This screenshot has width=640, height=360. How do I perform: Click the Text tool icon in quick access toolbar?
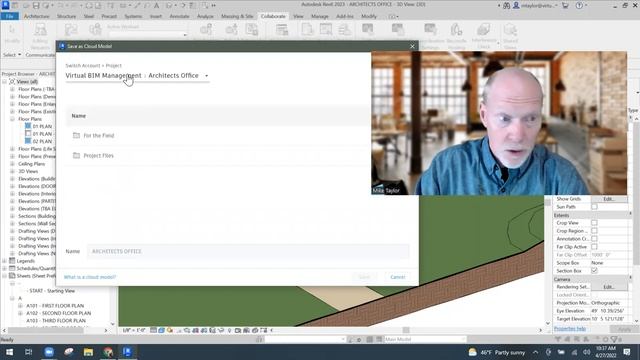pyautogui.click(x=156, y=5)
